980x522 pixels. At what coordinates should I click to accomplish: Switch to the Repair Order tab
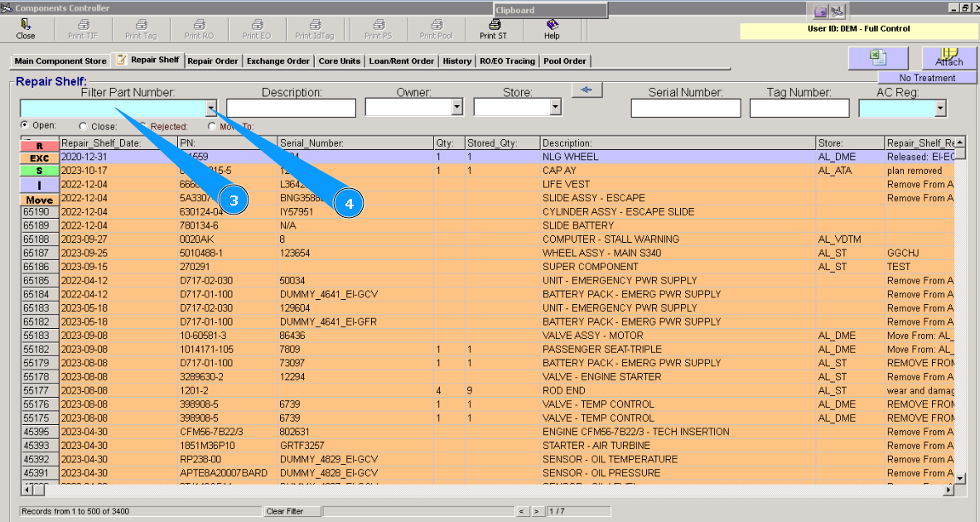[x=213, y=61]
